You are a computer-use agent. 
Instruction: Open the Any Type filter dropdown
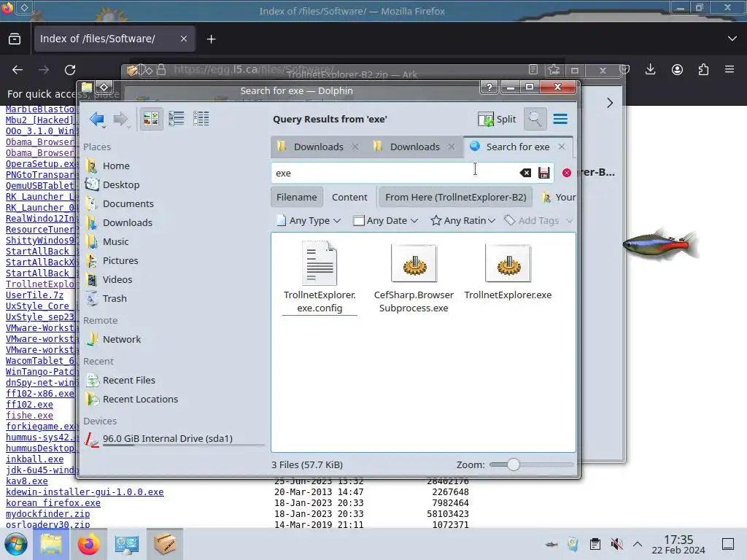pos(309,220)
